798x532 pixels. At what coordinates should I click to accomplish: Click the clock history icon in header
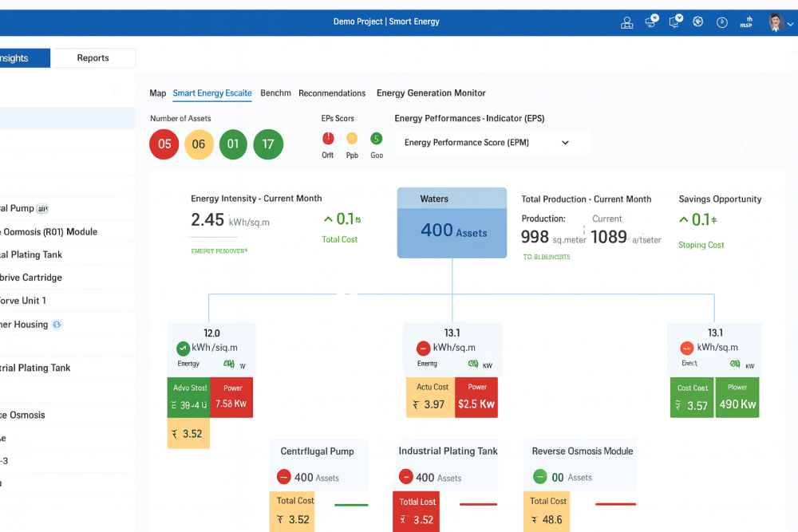[722, 22]
